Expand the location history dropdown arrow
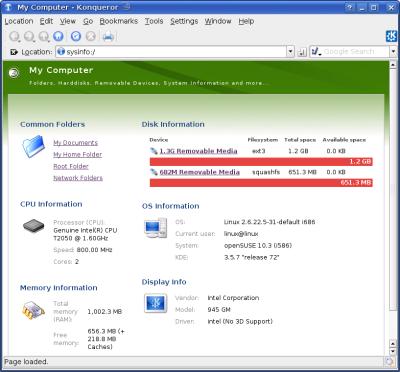Viewport: 400px width, 372px height. point(290,52)
